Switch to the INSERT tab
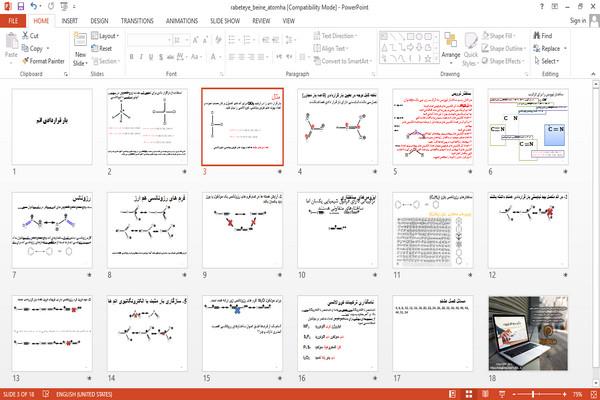Viewport: 600px width, 400px height. coord(69,21)
